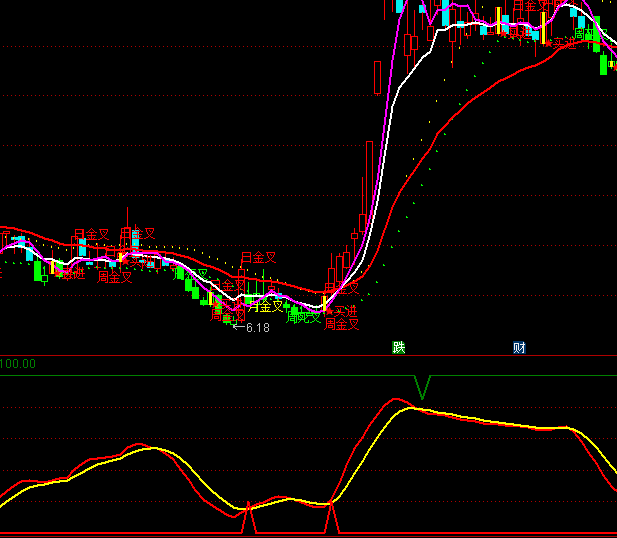Click the 6.18 low price arrow label

tap(251, 327)
